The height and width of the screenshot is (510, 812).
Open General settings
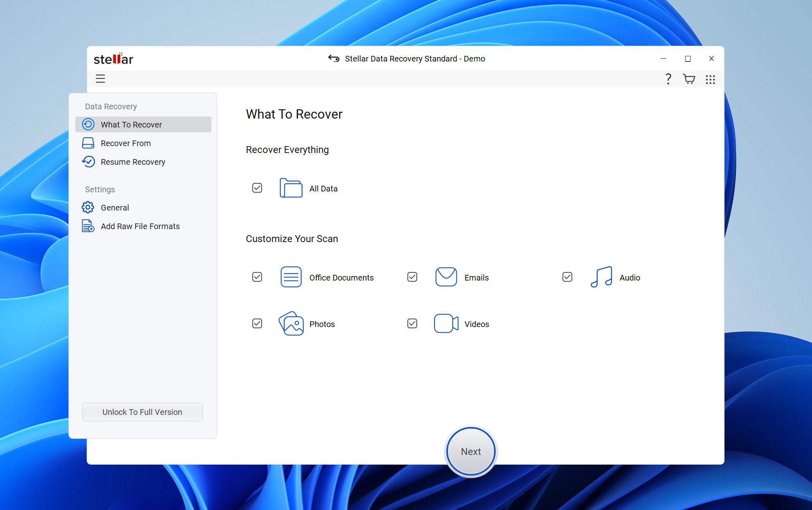[143, 207]
